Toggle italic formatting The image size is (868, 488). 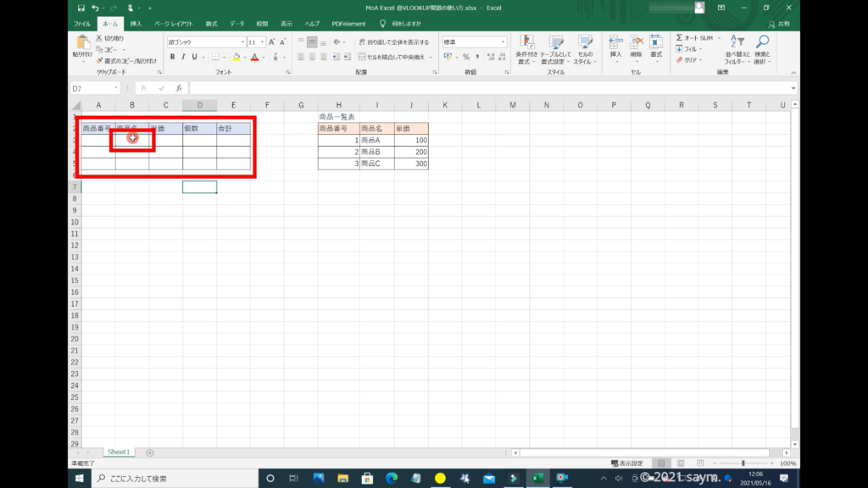coord(183,57)
